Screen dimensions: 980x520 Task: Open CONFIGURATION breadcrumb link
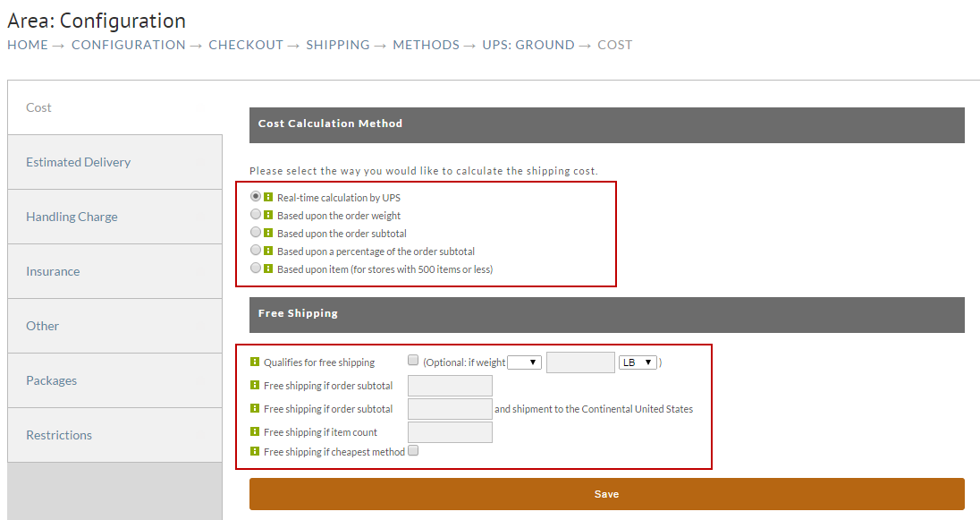click(128, 45)
